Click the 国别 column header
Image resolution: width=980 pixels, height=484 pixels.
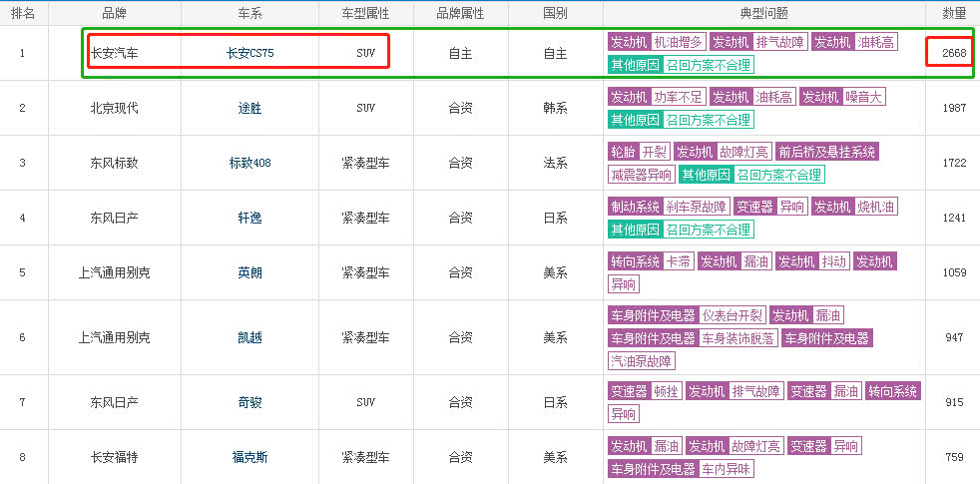click(556, 13)
